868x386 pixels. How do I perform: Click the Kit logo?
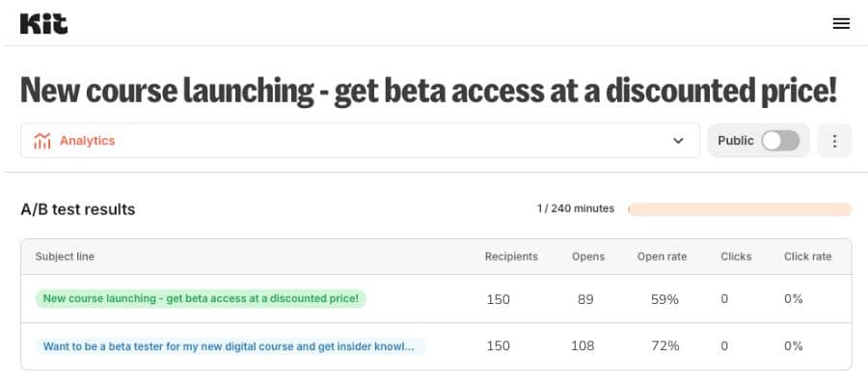pos(43,24)
